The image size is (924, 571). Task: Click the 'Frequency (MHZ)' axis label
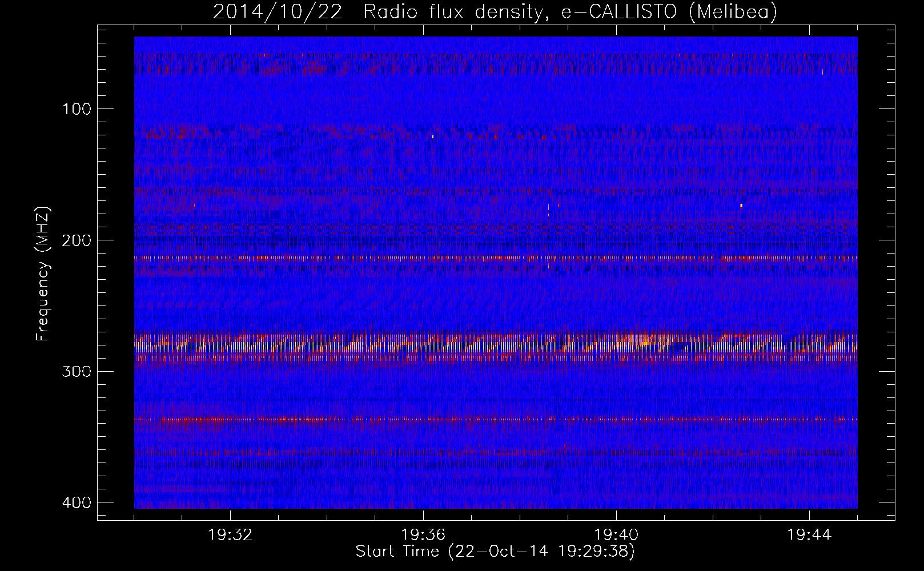coord(43,274)
